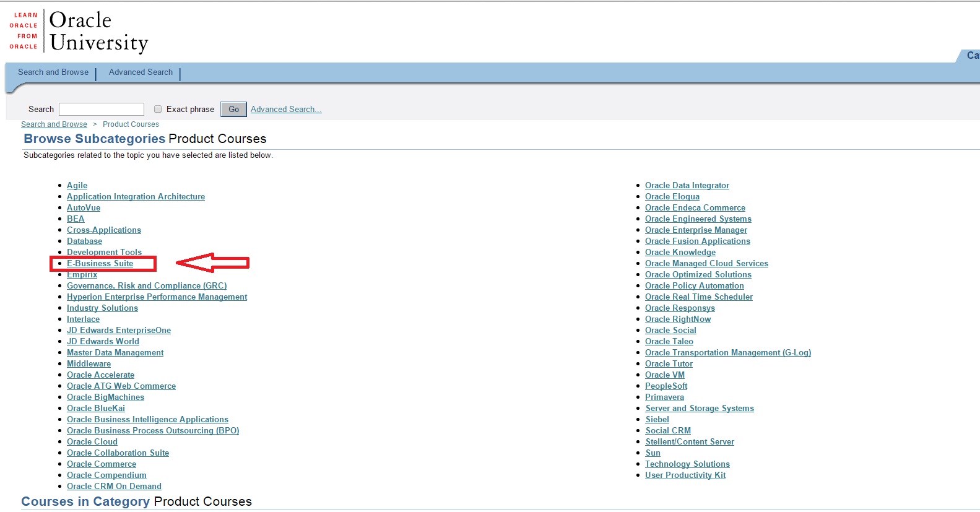Open Oracle Business Intelligence Applications
Viewport: 980px width, 512px height.
[x=147, y=420]
